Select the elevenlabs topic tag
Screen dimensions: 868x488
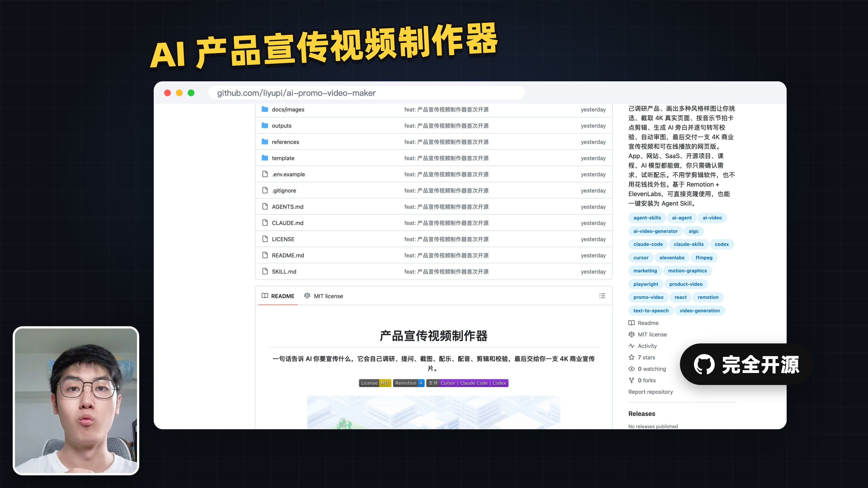tap(672, 258)
